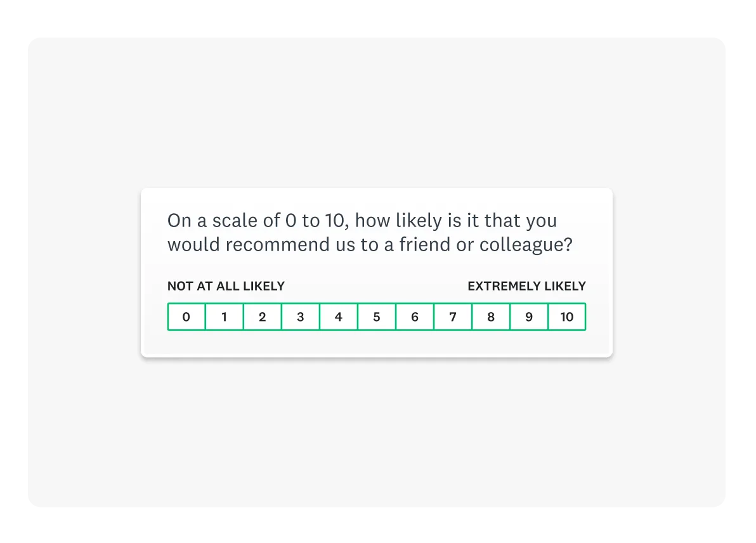Choose the 9 rating option
Viewport: 756px width, 543px height.
pyautogui.click(x=529, y=317)
